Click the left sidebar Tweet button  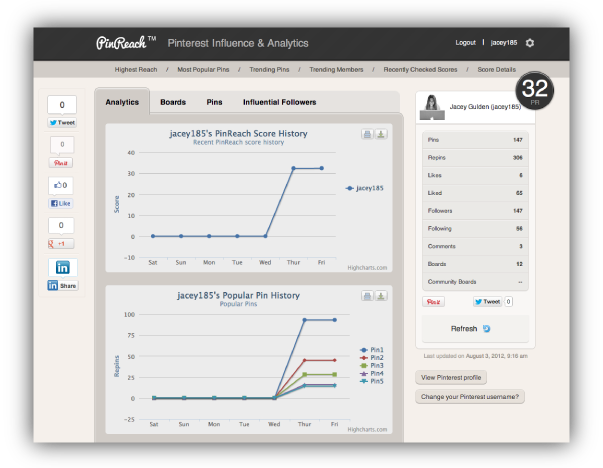[62, 123]
